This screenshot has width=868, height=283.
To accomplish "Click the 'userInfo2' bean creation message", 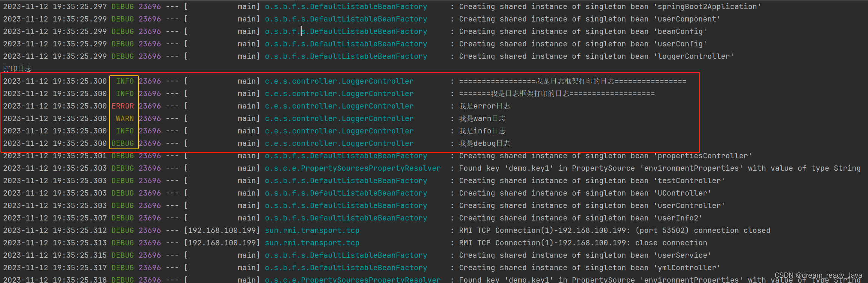I will tap(581, 218).
